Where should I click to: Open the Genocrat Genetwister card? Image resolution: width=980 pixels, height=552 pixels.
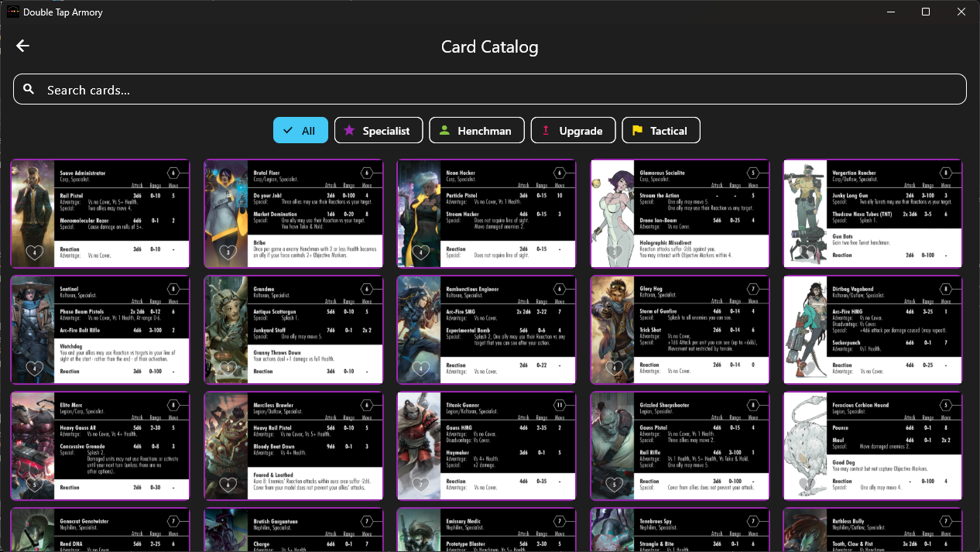coord(101,530)
